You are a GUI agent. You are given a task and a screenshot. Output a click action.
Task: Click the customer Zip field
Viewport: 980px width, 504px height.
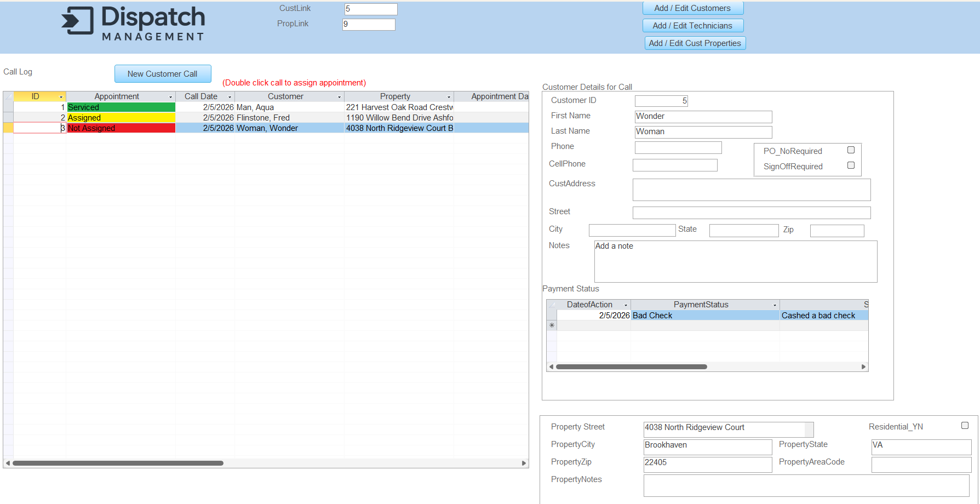pos(837,230)
